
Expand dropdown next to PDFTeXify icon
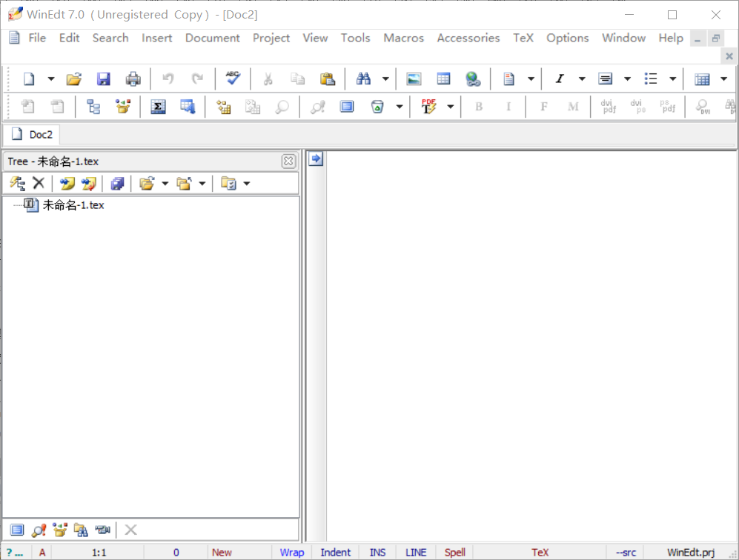point(451,107)
